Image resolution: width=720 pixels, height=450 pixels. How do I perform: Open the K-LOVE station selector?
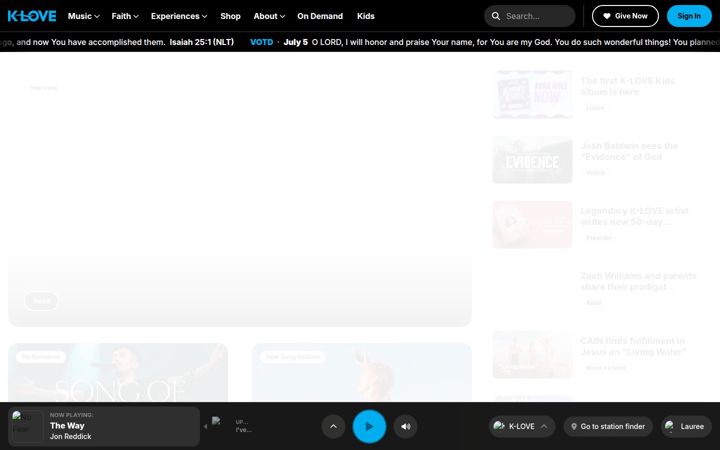coord(522,427)
